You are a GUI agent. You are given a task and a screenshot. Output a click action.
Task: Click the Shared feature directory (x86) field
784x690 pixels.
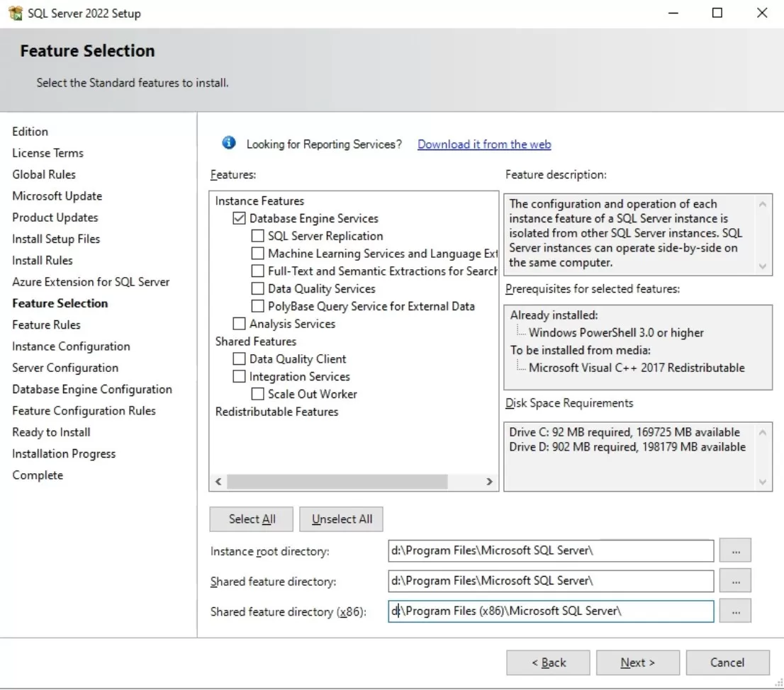551,611
